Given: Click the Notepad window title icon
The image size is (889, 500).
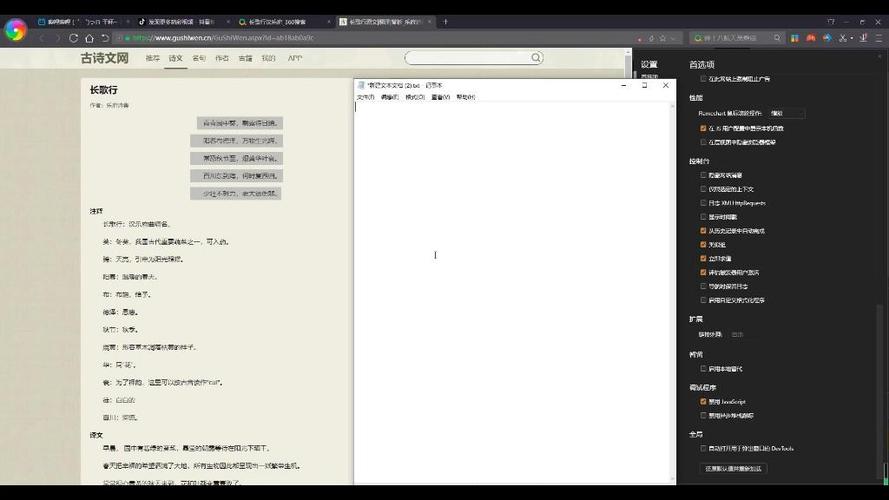Looking at the screenshot, I should 361,85.
